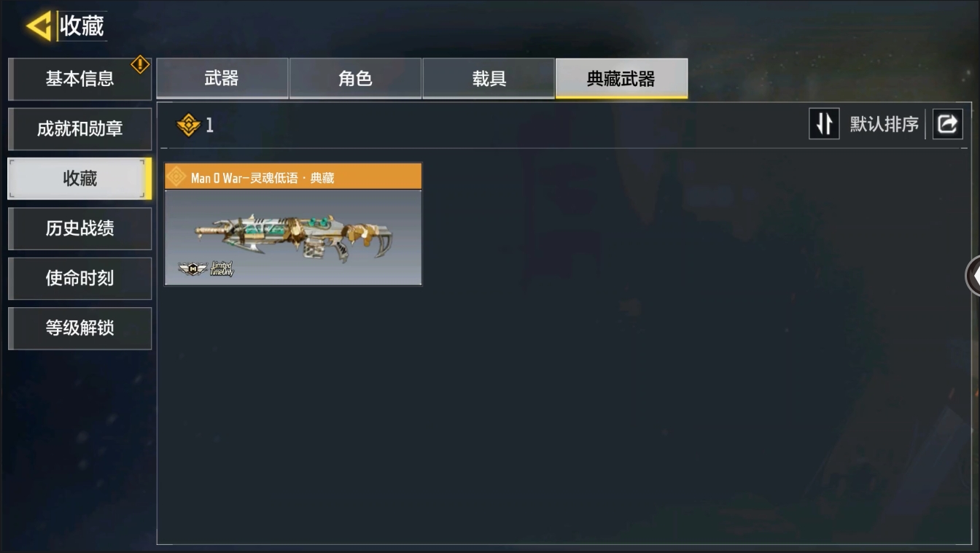Tap the Limited Time Only winged badge
Viewport: 980px width, 553px height.
(206, 269)
